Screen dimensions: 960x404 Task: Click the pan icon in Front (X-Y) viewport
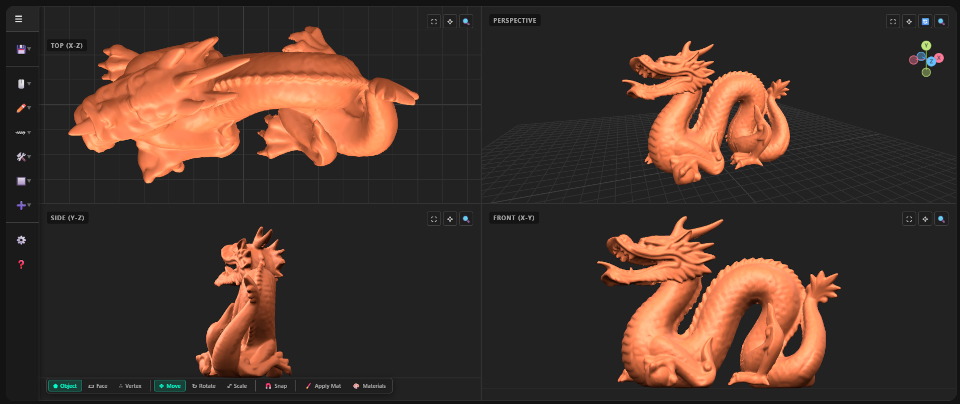point(925,218)
